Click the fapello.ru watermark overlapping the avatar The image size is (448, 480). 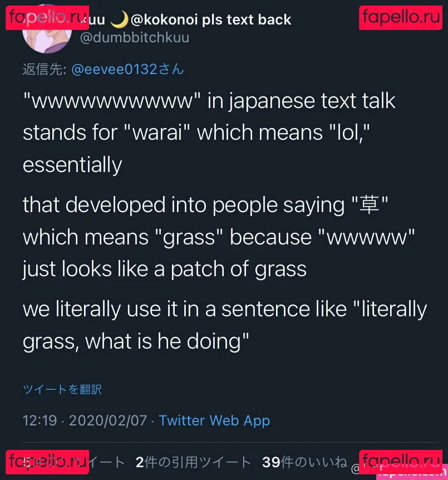[x=46, y=17]
